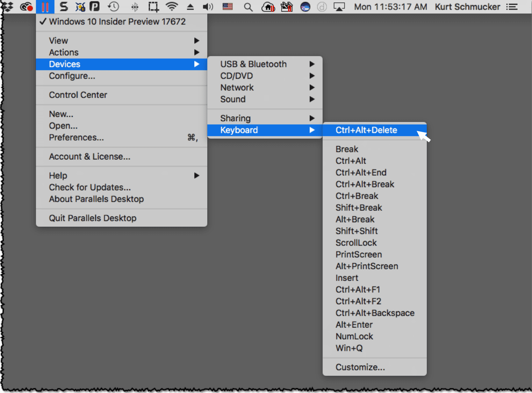Image resolution: width=532 pixels, height=393 pixels.
Task: Click Check for Updates...
Action: (x=90, y=188)
